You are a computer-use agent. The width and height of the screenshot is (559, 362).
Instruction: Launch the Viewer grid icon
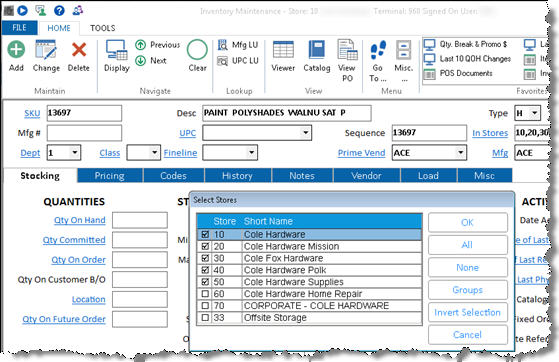pos(283,49)
